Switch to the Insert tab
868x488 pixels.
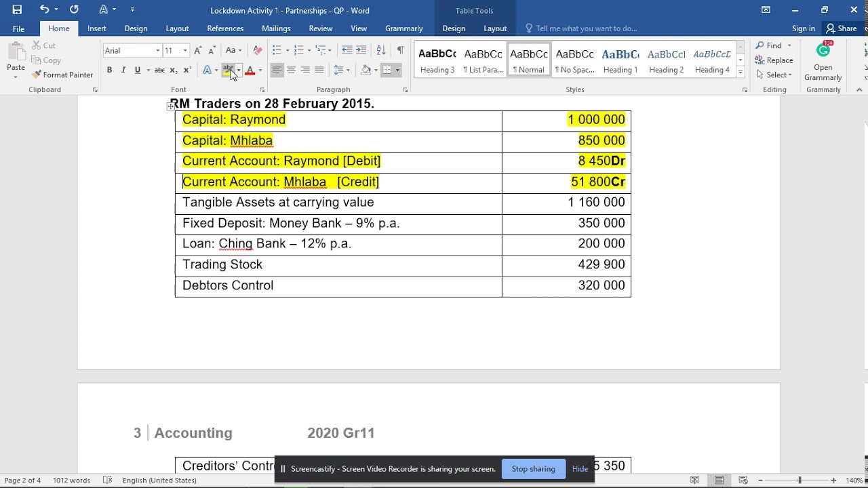(x=97, y=28)
